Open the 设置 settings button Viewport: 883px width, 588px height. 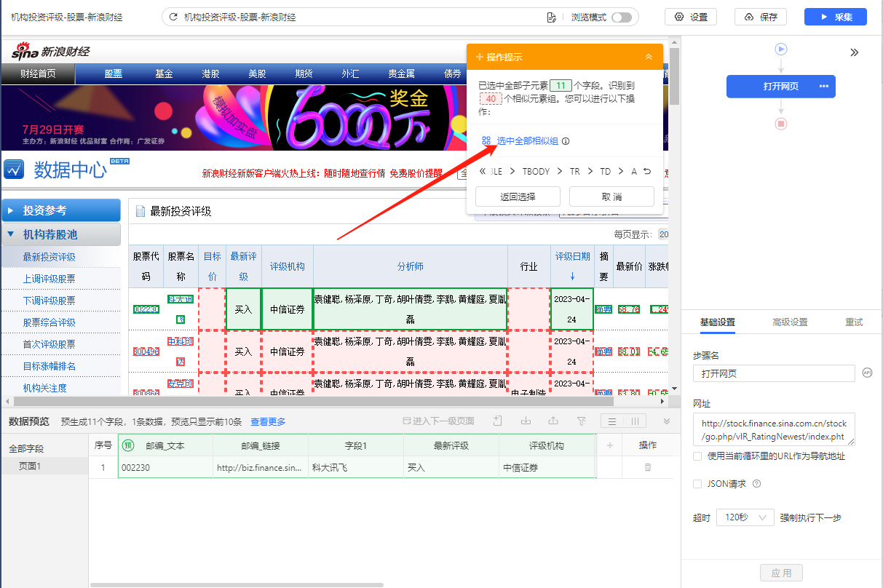pos(691,17)
